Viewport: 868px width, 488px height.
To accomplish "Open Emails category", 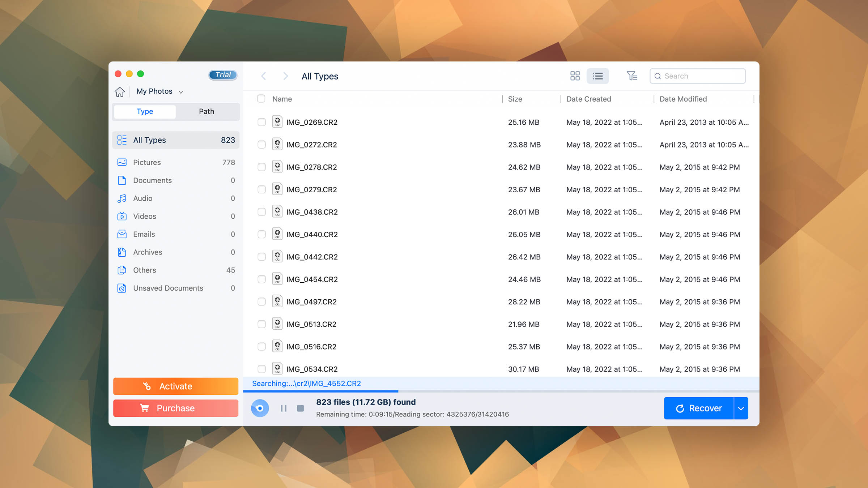I will tap(176, 234).
